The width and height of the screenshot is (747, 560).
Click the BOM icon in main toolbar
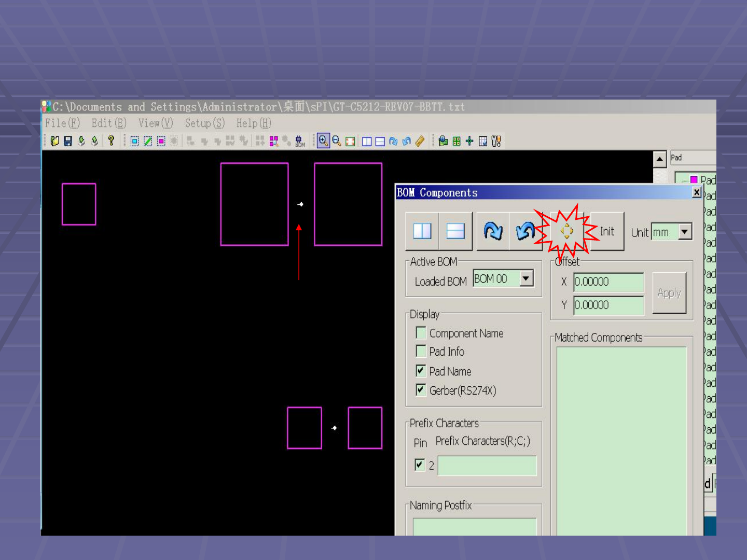click(x=300, y=141)
